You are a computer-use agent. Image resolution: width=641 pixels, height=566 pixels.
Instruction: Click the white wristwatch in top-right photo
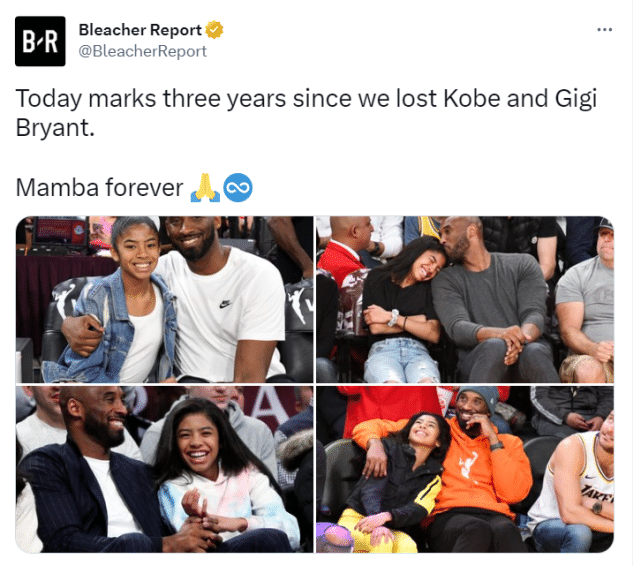coord(393,317)
